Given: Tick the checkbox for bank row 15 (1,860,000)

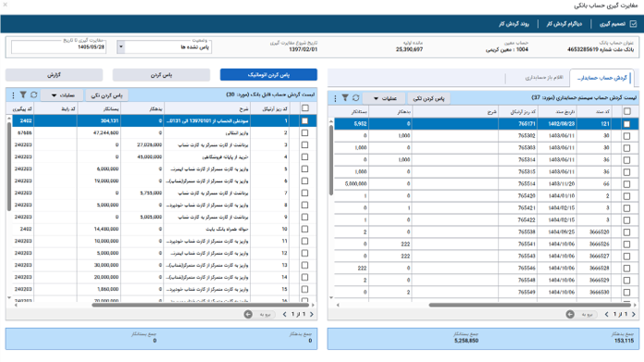Looking at the screenshot, I should click(x=304, y=289).
